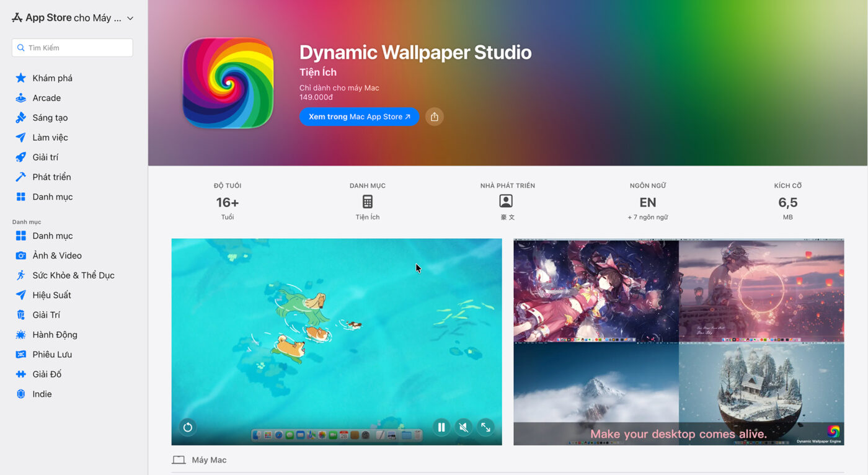The width and height of the screenshot is (868, 475).
Task: Click the 6,5 MB size info
Action: tap(788, 203)
